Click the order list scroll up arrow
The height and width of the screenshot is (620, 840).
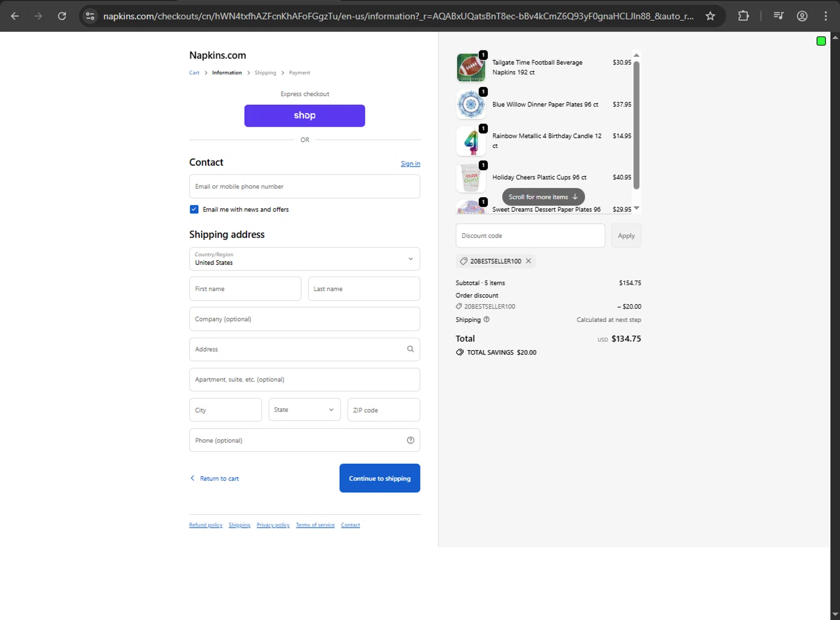click(636, 55)
